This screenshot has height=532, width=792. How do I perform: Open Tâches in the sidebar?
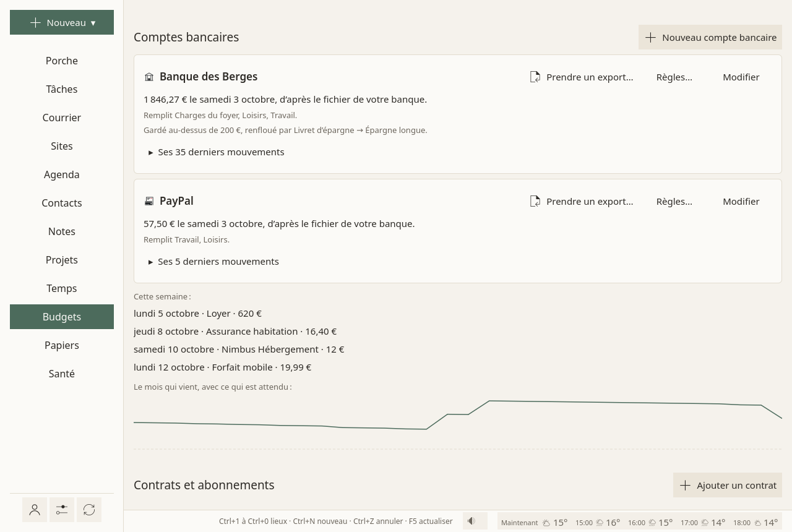(62, 89)
